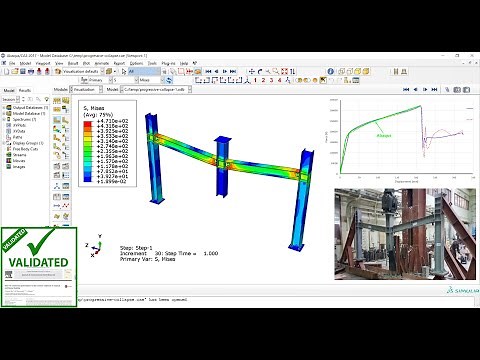Expand the Output Databases tree node
This screenshot has width=480, height=360.
pos(4,108)
